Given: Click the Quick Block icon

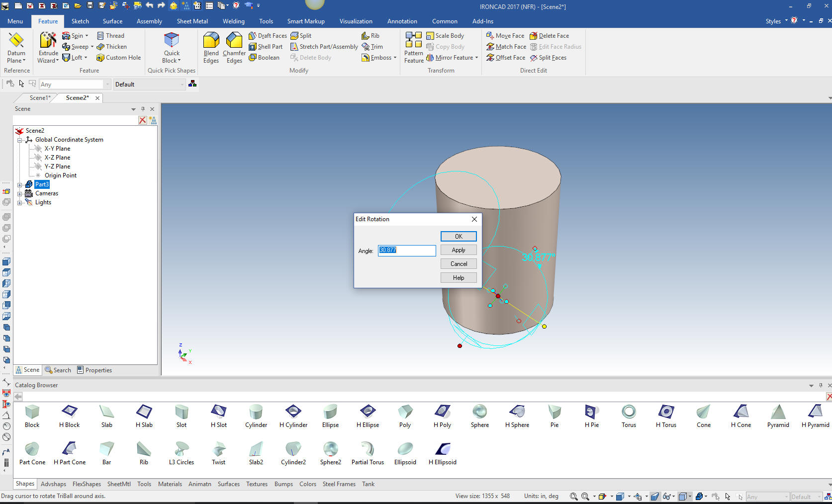Looking at the screenshot, I should [x=172, y=41].
